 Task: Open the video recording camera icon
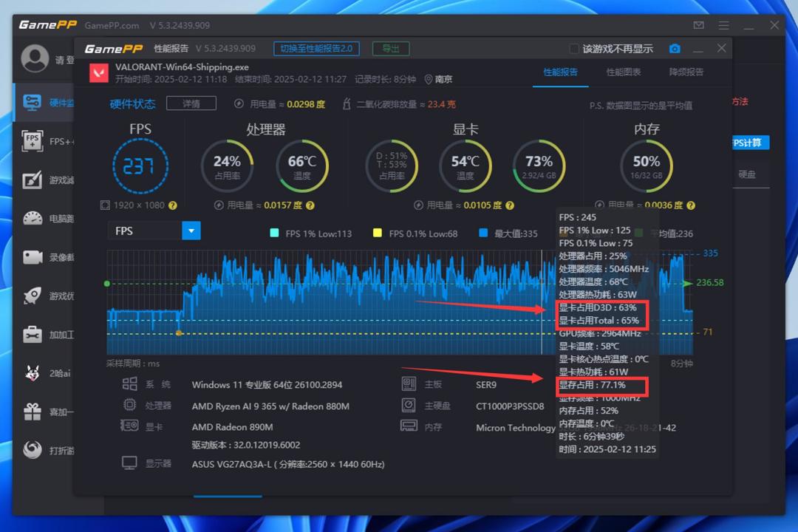coord(33,257)
